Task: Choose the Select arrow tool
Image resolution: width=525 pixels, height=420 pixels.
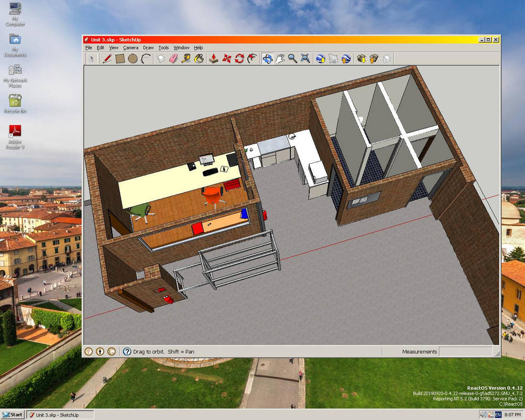Action: click(x=92, y=59)
